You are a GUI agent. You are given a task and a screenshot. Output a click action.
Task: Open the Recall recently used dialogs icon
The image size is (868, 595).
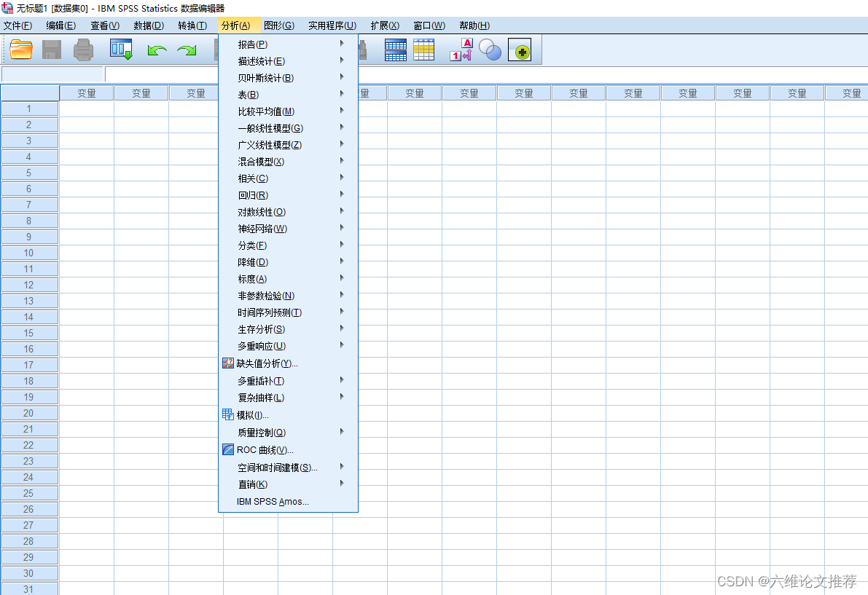(x=121, y=50)
